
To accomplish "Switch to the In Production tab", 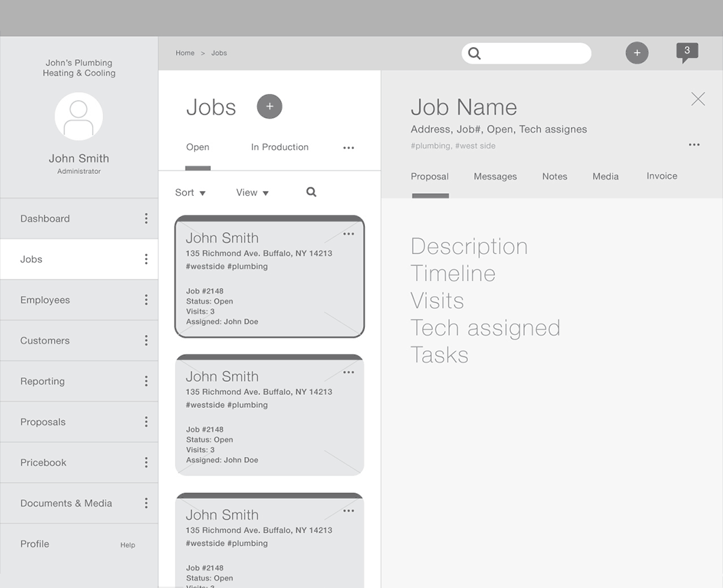I will pyautogui.click(x=280, y=147).
